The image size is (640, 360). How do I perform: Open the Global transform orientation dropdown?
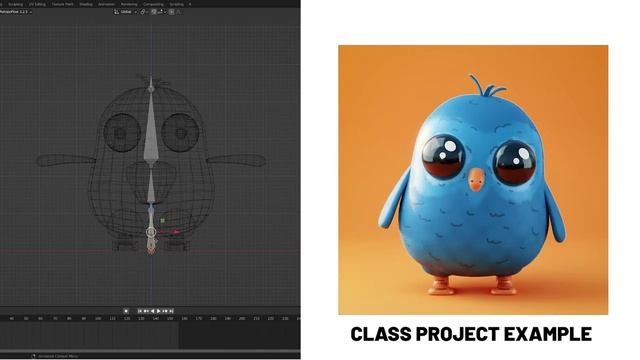coord(125,12)
